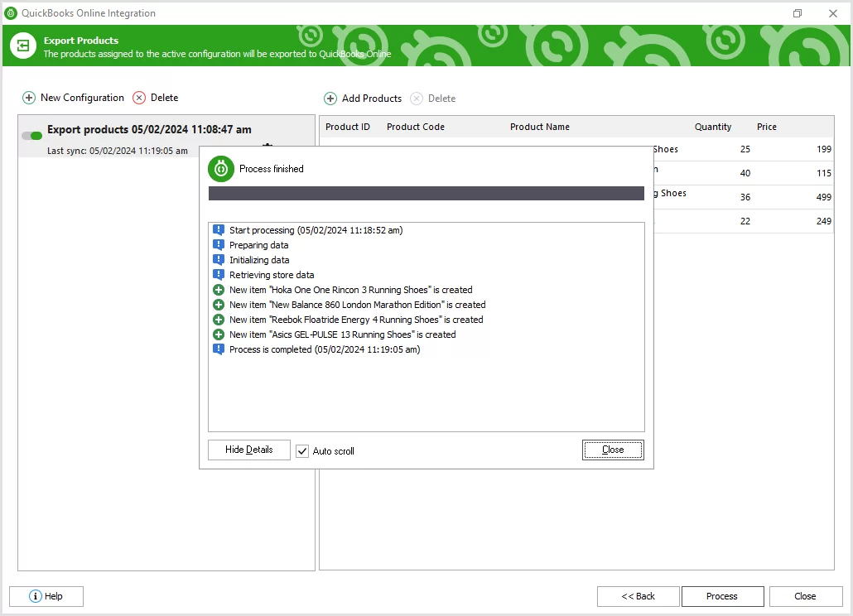This screenshot has height=616, width=853.
Task: Create a new configuration via the plus icon
Action: pos(29,98)
